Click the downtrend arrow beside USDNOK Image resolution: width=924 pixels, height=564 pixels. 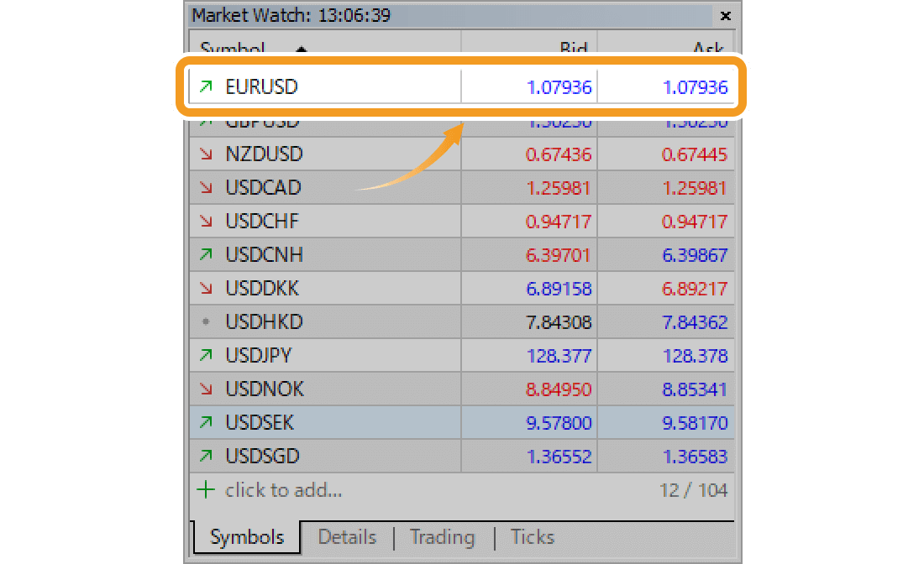tap(207, 389)
